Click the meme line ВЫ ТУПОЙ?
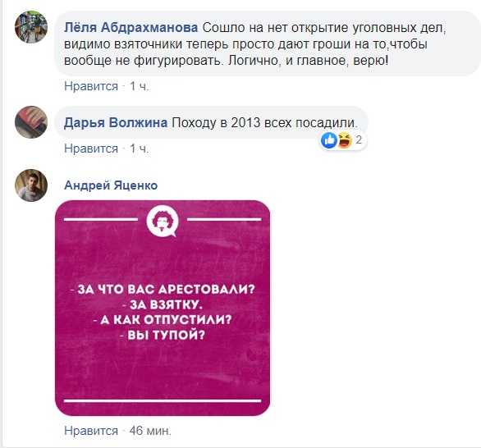 click(163, 335)
